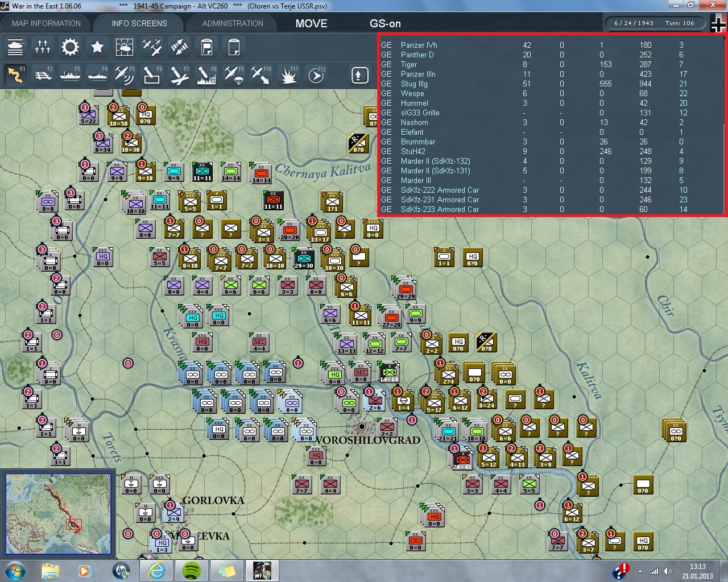Select the unit counter showing 13=17
Image resolution: width=728 pixels, height=582 pixels.
tap(320, 232)
